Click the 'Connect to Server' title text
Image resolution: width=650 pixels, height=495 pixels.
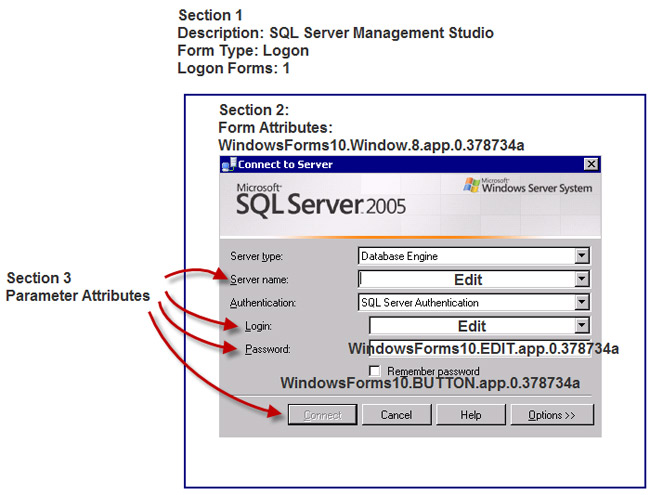[285, 165]
